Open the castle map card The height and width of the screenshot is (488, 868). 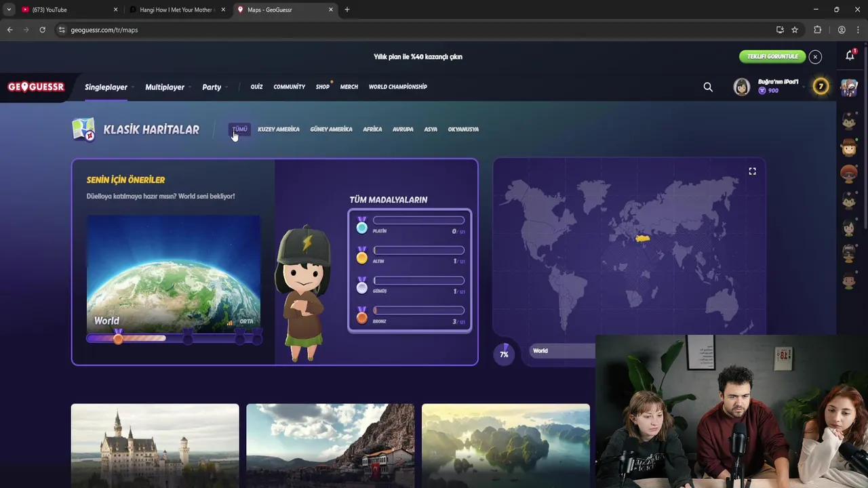[155, 445]
